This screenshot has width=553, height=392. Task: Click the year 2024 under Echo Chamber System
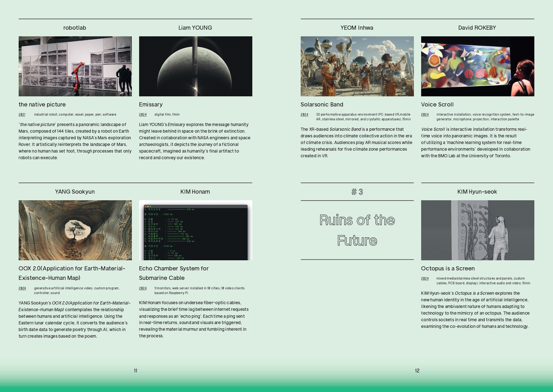(143, 288)
